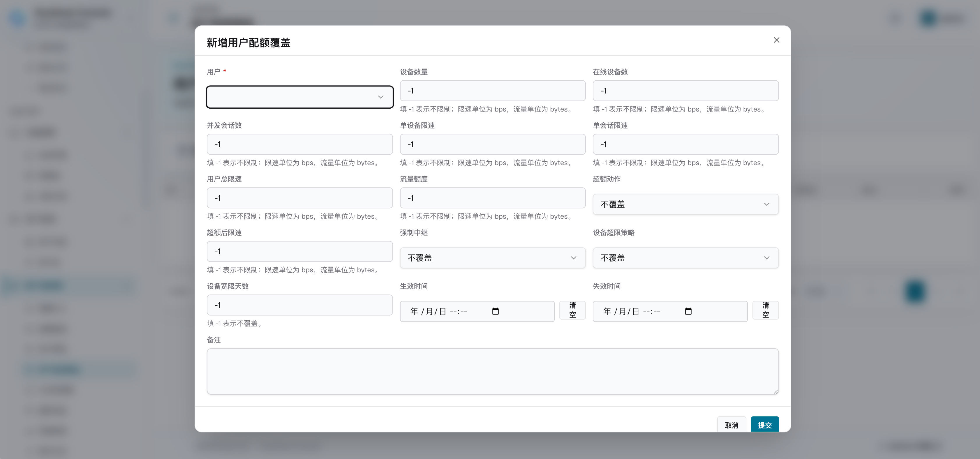
Task: Click the 超额后限速 input field
Action: click(300, 251)
